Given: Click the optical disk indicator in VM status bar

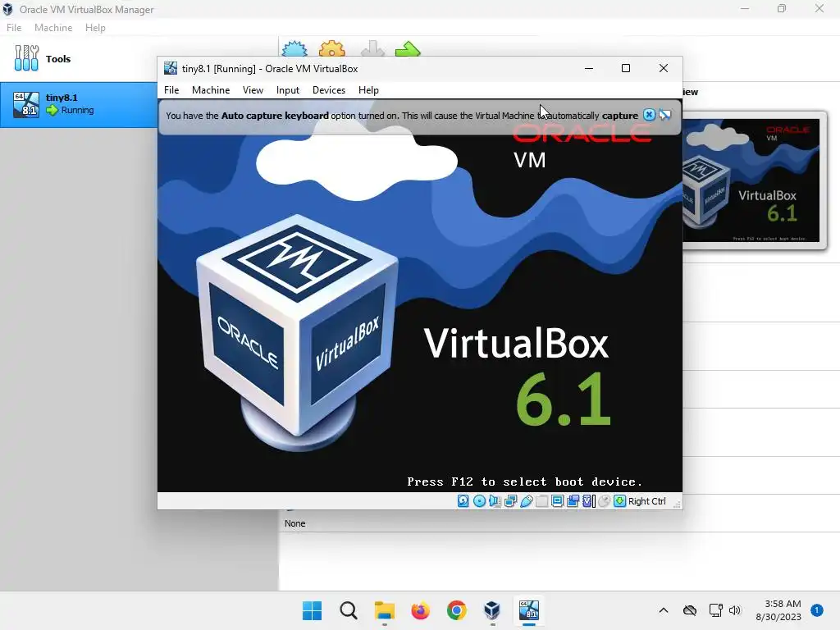Looking at the screenshot, I should click(479, 501).
